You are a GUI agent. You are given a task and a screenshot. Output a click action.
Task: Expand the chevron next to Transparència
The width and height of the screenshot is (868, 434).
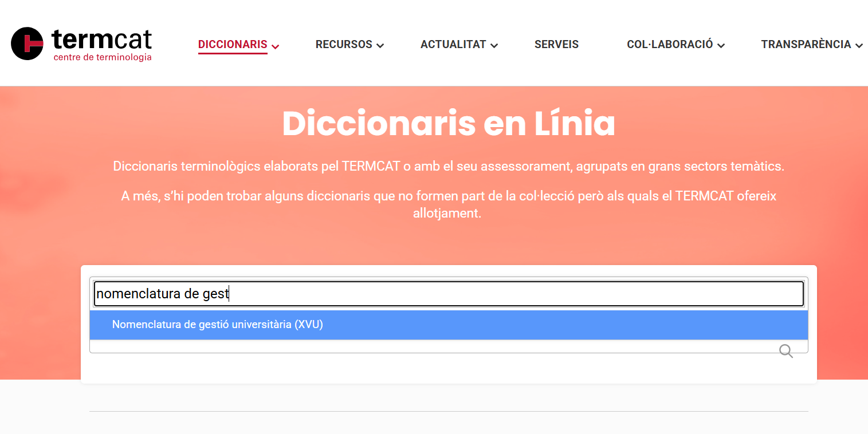859,46
